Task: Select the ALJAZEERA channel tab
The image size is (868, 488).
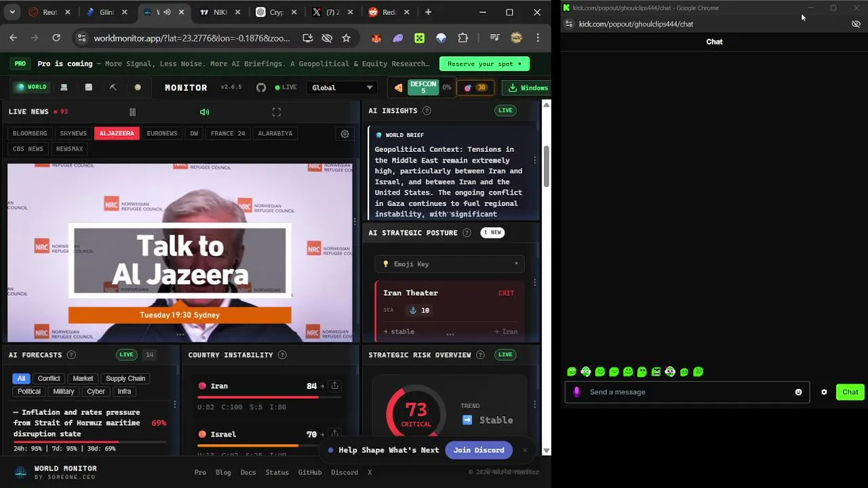Action: tap(117, 134)
